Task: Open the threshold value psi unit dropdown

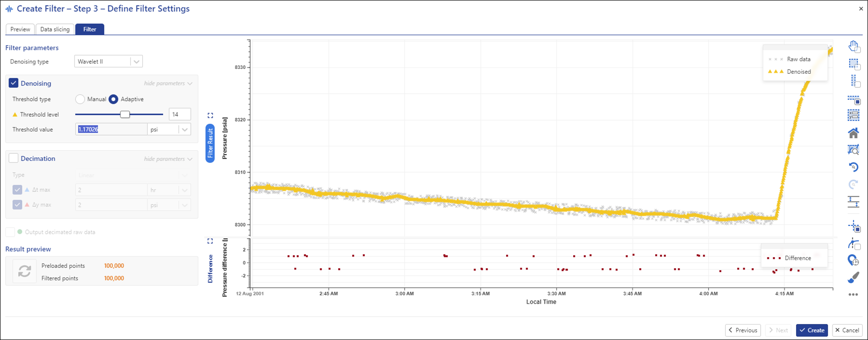Action: click(x=169, y=130)
